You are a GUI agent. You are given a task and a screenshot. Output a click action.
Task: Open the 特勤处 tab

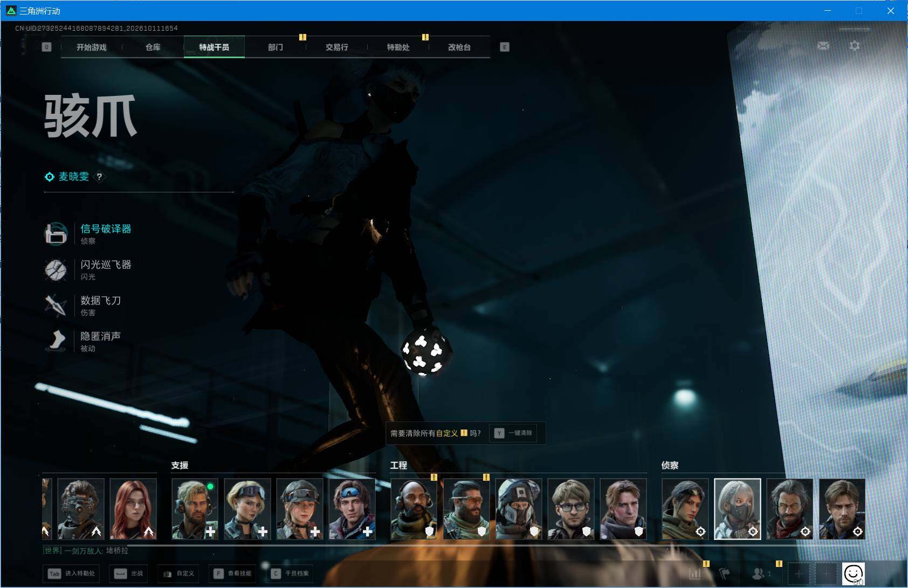click(398, 47)
